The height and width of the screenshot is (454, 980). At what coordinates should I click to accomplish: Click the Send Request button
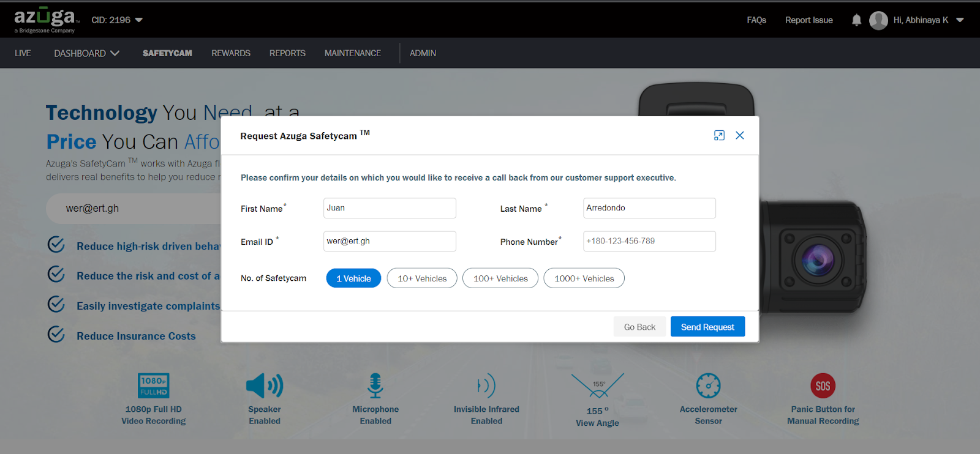click(707, 327)
